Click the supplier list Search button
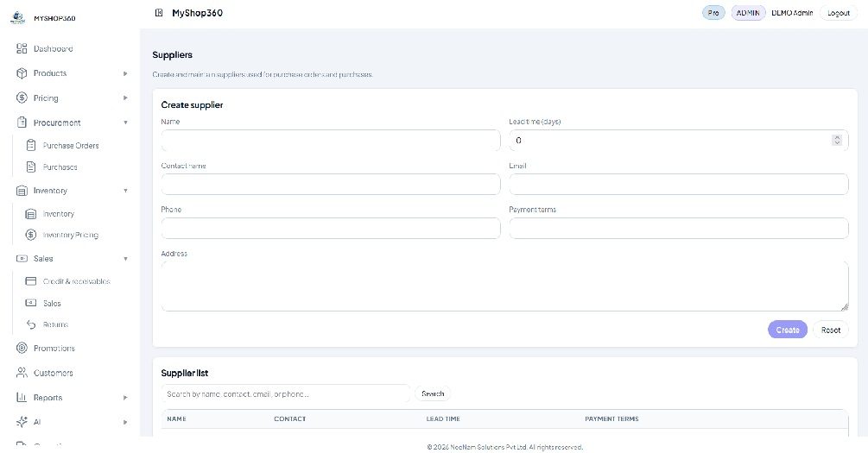868x453 pixels. 433,393
